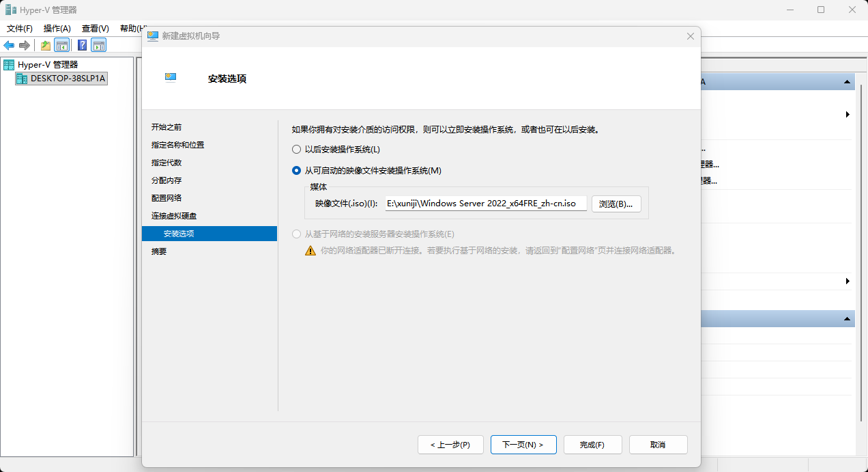
Task: Select the highlighted 安装选项 wizard step
Action: [209, 234]
